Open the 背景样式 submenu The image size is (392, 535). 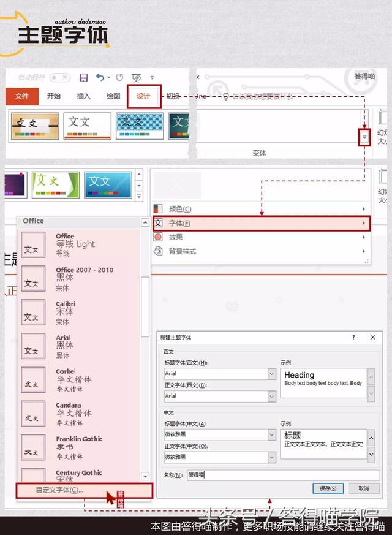[261, 251]
